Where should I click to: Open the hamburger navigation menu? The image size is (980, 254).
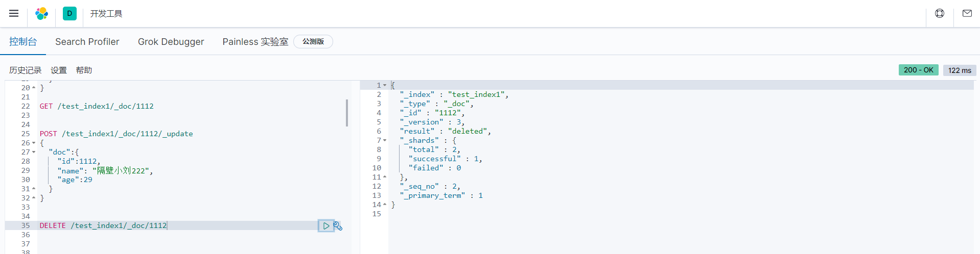[14, 13]
